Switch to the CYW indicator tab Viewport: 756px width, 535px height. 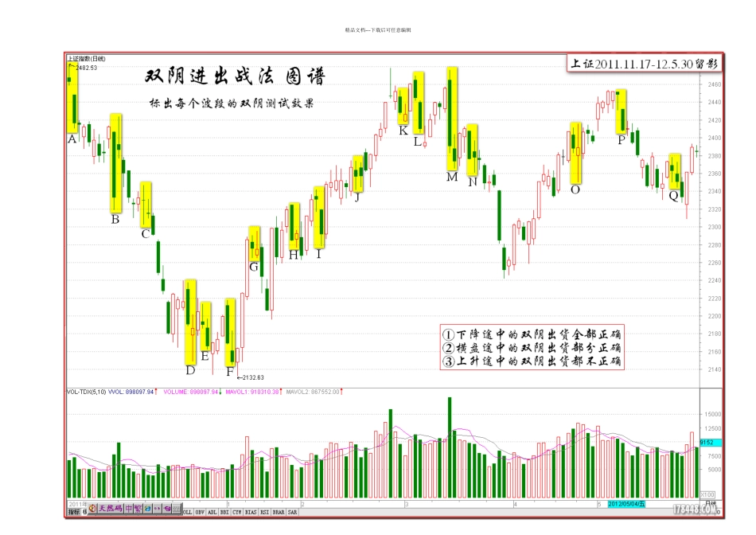click(236, 513)
